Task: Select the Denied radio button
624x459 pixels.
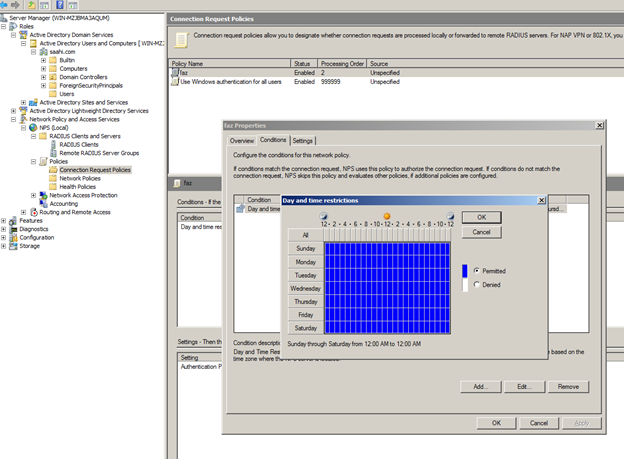Action: [x=476, y=285]
